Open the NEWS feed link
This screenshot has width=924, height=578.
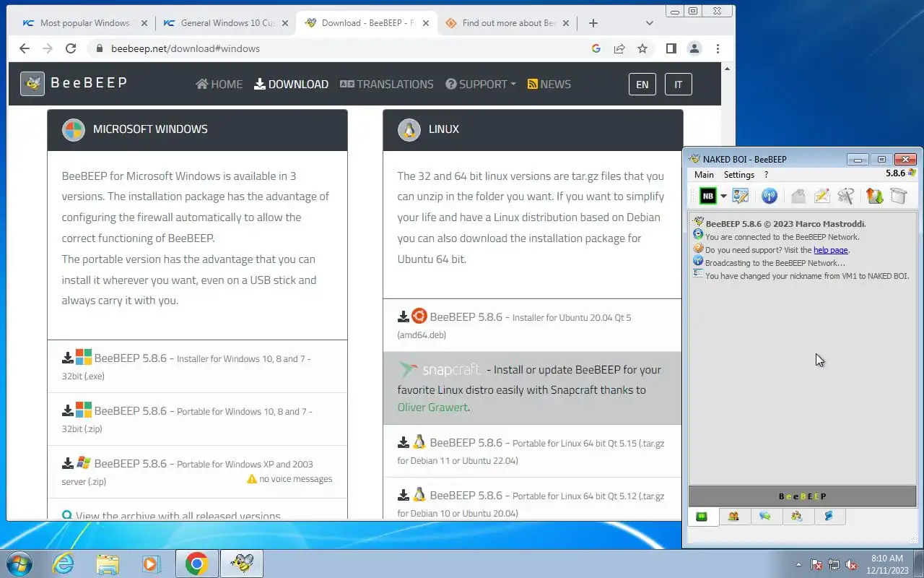point(549,85)
